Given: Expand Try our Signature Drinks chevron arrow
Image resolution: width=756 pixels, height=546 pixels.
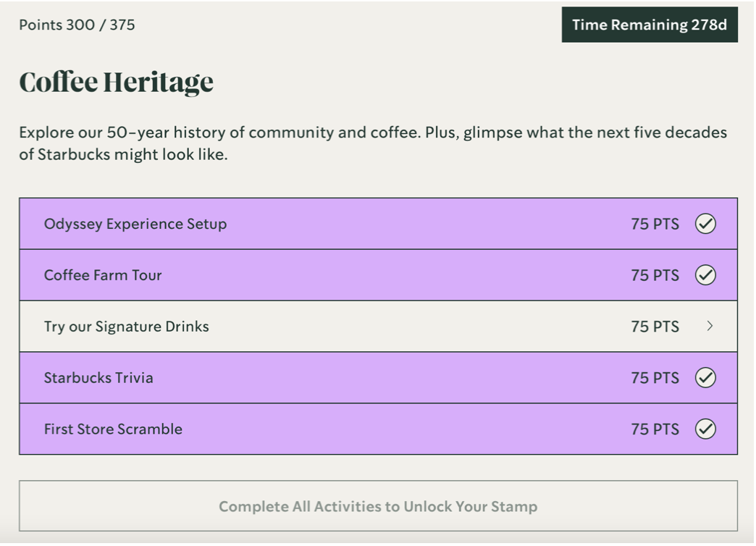Looking at the screenshot, I should click(710, 327).
